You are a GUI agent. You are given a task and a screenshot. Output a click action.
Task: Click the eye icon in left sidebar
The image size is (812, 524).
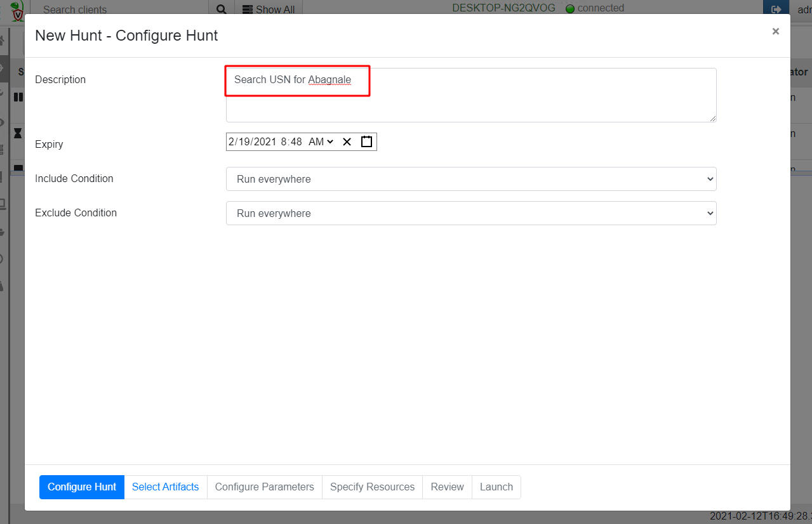click(x=3, y=122)
